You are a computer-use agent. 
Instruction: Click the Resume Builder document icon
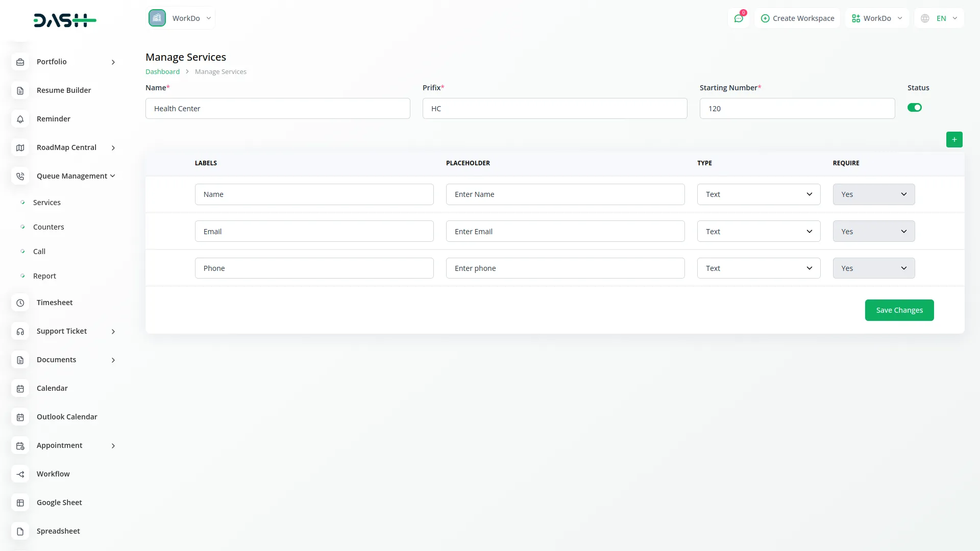(20, 91)
